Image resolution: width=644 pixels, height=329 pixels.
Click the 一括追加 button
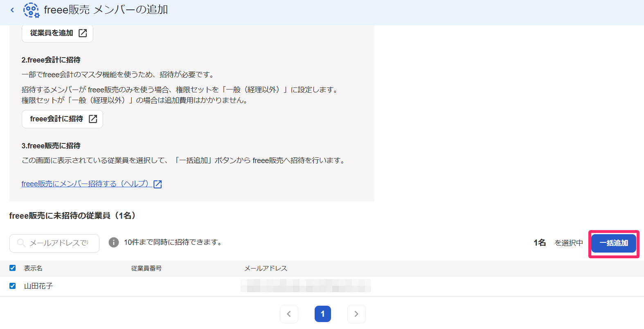pyautogui.click(x=614, y=243)
